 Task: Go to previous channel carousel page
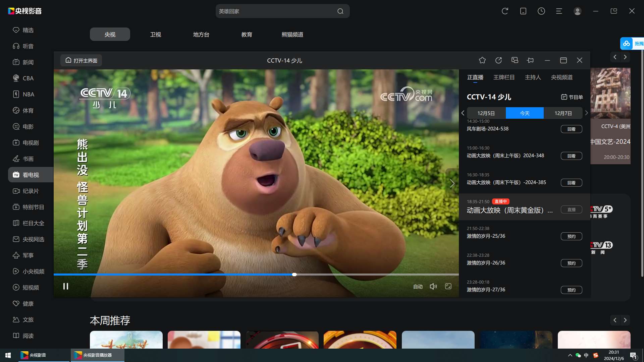[615, 57]
